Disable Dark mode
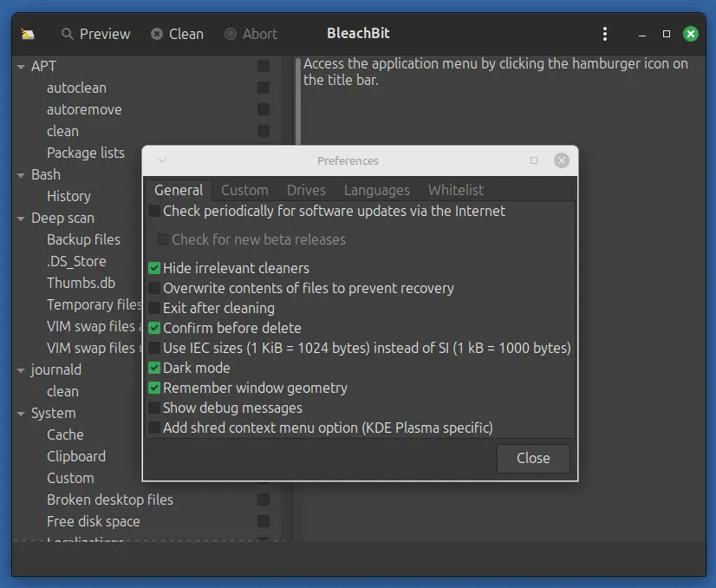Screen dimensions: 716x588 [153, 367]
